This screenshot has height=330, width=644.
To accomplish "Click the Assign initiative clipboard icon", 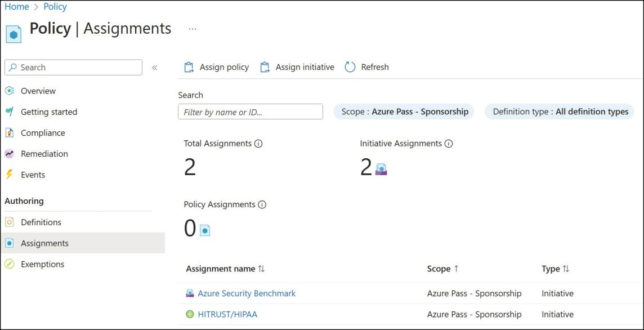I will coord(265,67).
